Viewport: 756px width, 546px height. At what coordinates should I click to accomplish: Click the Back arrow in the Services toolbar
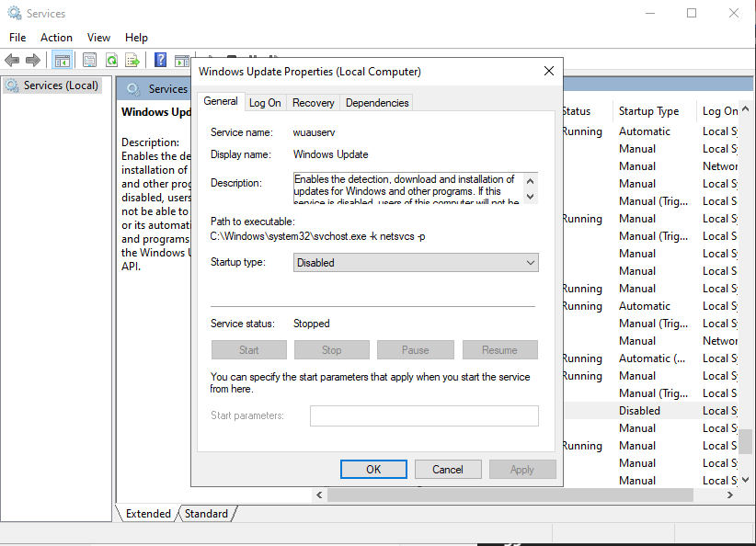[x=12, y=61]
